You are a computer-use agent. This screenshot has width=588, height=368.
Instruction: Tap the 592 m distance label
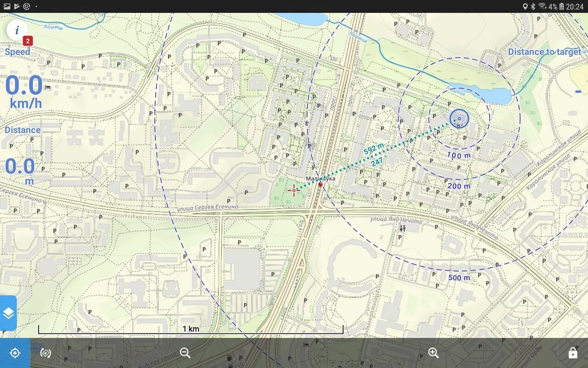tap(373, 148)
